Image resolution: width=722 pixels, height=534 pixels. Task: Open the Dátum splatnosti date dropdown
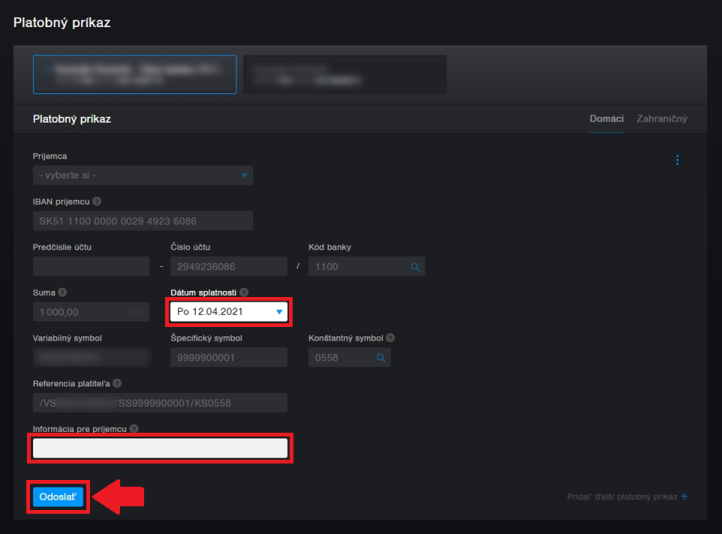point(228,312)
